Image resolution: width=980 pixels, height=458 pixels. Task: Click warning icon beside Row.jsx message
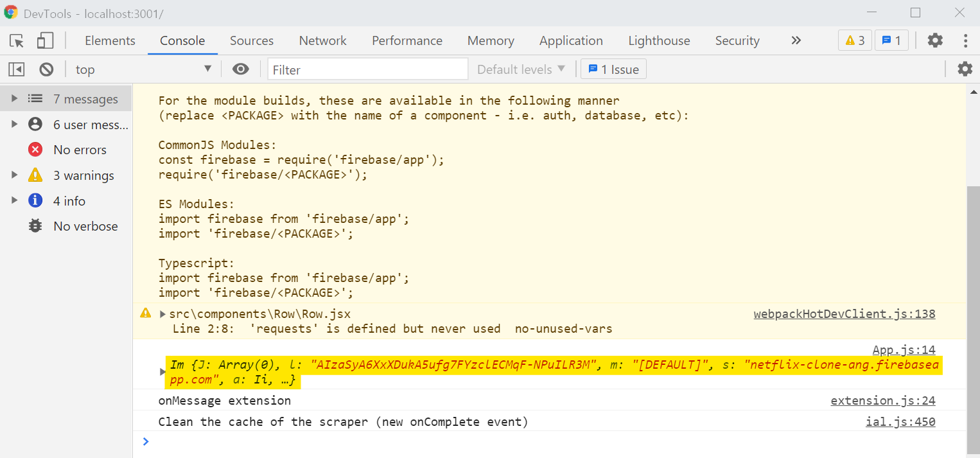[146, 313]
